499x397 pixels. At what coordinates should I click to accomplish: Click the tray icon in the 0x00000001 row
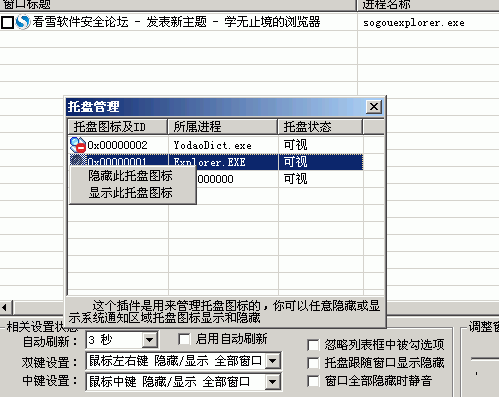click(78, 160)
